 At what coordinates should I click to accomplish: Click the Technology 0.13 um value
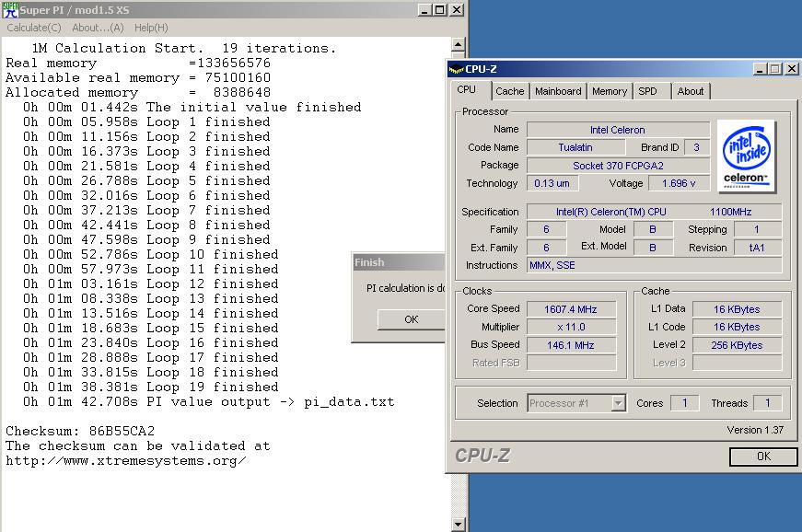[x=552, y=183]
